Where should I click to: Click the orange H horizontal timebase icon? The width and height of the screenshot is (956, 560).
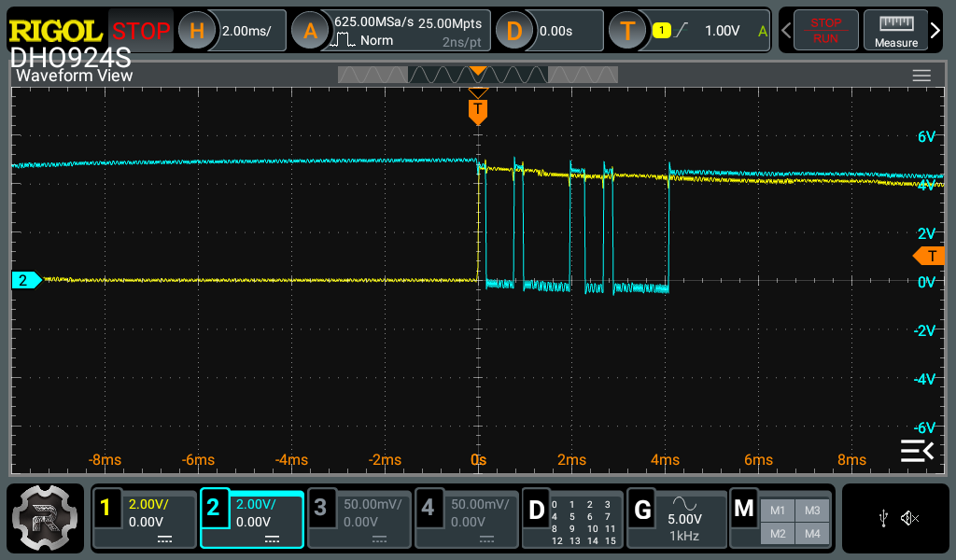coord(197,31)
